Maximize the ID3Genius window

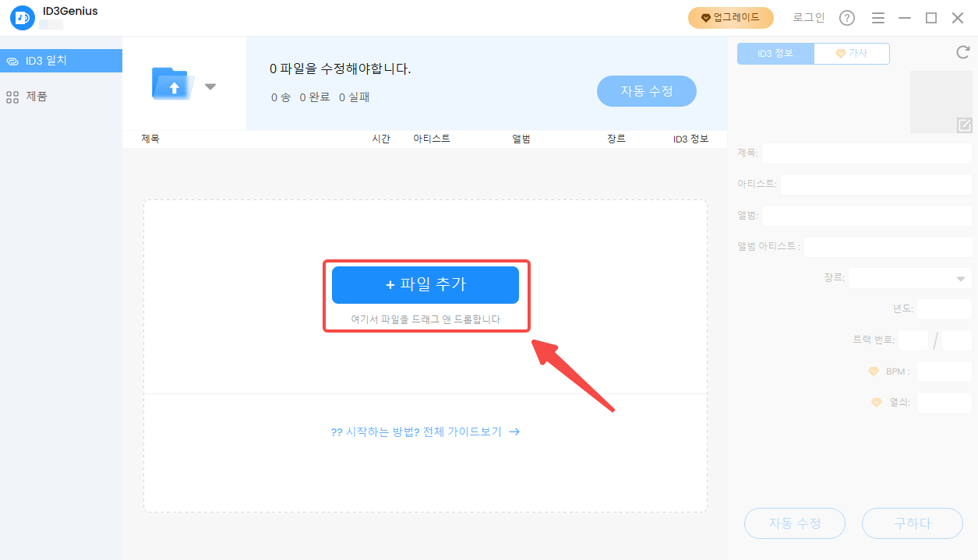931,18
